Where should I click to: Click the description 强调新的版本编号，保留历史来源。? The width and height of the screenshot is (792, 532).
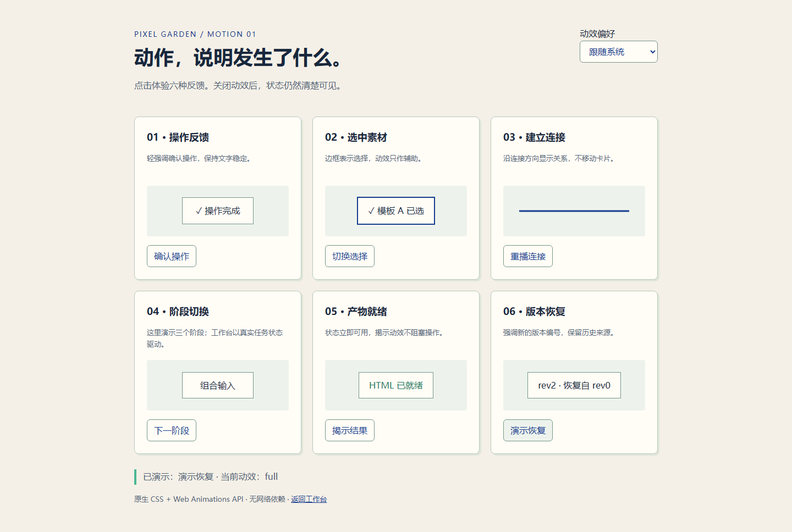pos(560,332)
